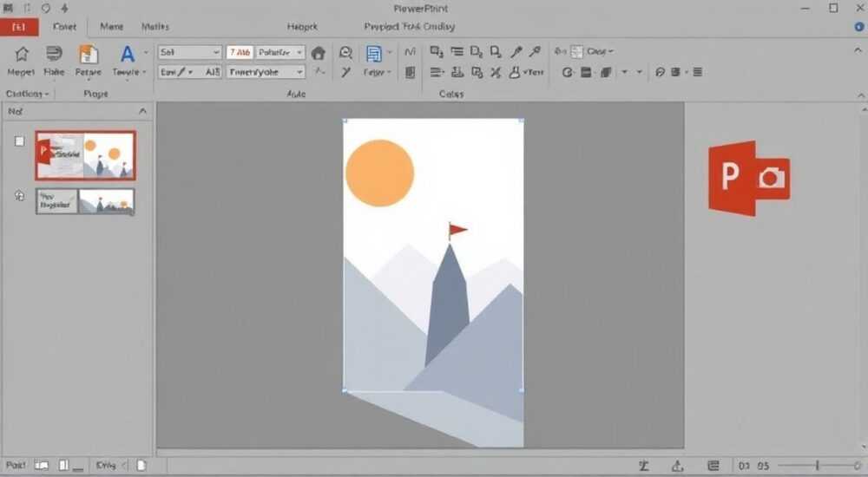Image resolution: width=868 pixels, height=477 pixels.
Task: Click the AIS button beside Eavi
Action: click(213, 72)
